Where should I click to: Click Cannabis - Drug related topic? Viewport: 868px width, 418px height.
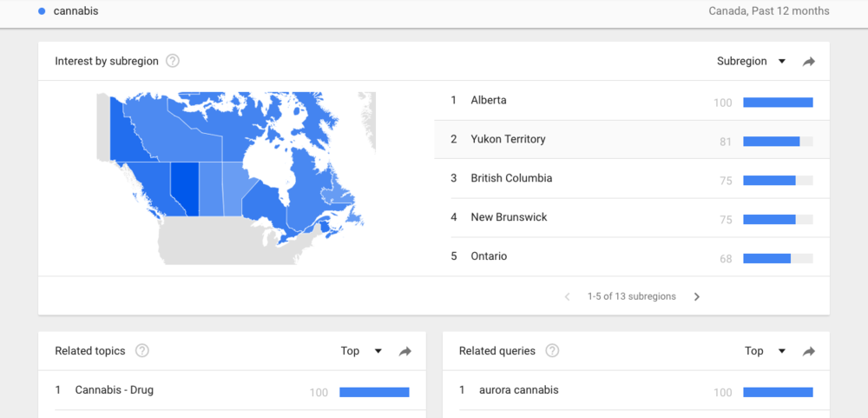click(114, 390)
